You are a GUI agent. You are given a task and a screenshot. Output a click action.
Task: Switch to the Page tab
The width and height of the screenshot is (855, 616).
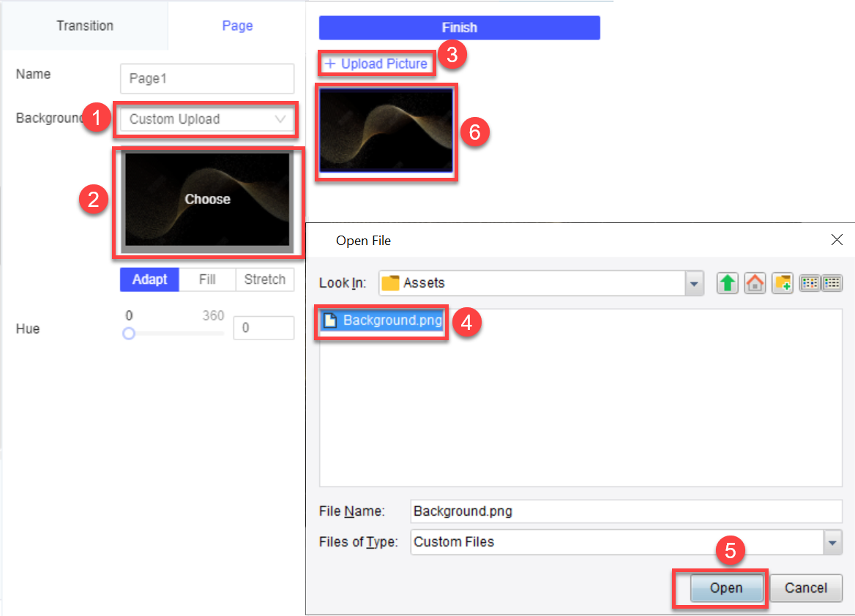coord(237,26)
